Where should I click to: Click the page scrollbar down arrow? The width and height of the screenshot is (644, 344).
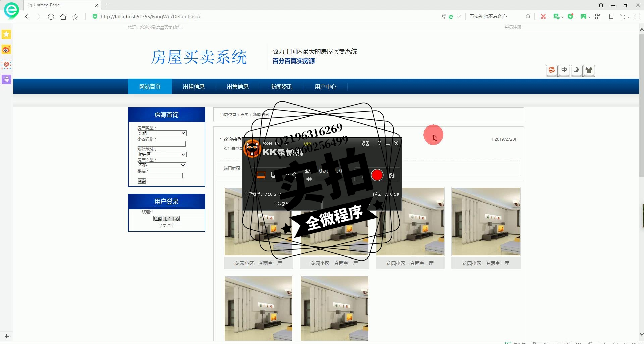(x=641, y=334)
